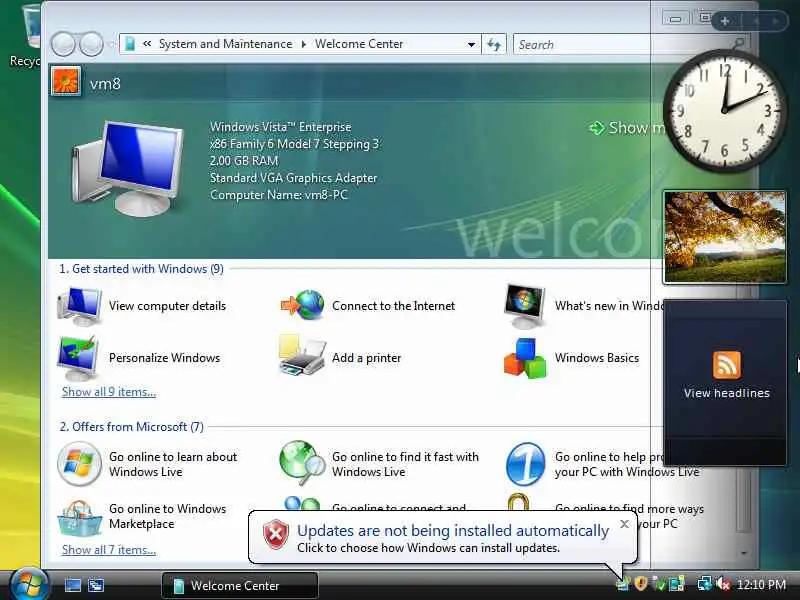Screen dimensions: 800x600
Task: Minimize the Welcome Center window
Action: coord(675,19)
